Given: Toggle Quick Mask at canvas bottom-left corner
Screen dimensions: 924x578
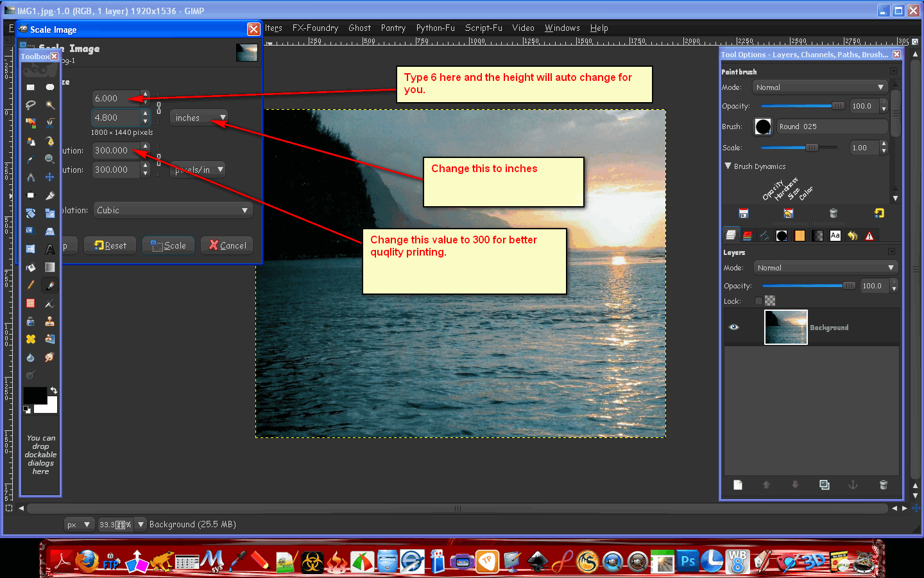Looking at the screenshot, I should click(x=8, y=507).
